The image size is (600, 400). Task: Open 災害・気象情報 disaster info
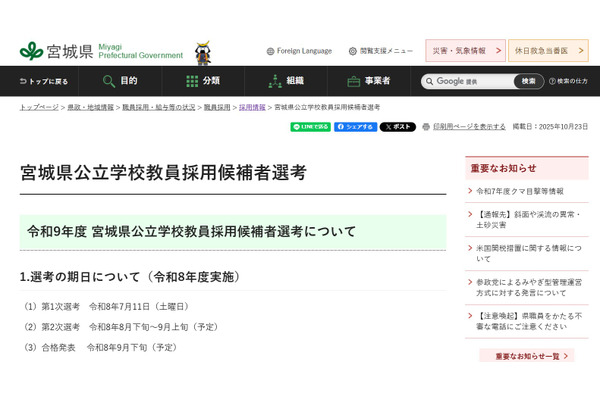coord(465,51)
